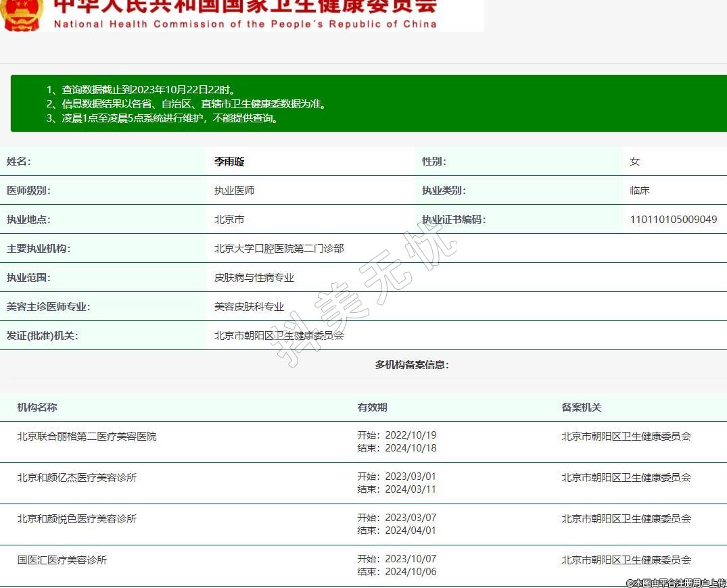The width and height of the screenshot is (727, 588).
Task: Select the 皮肤病与性病专业 scope value
Action: pyautogui.click(x=254, y=278)
